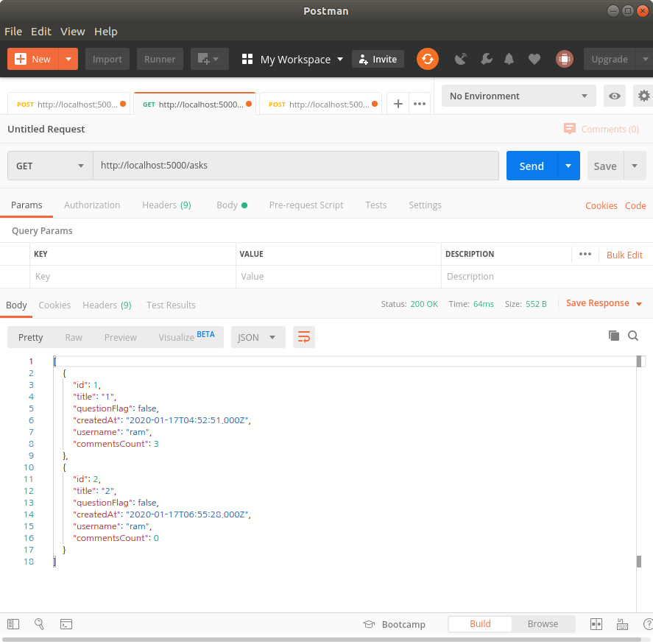653x644 pixels.
Task: Open manage environments gear icon
Action: 643,96
